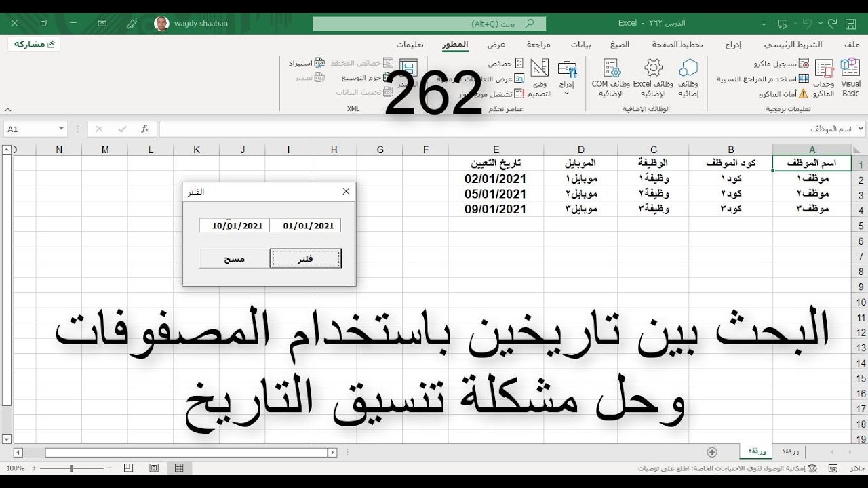Click the 10/01/2021 date field

235,226
